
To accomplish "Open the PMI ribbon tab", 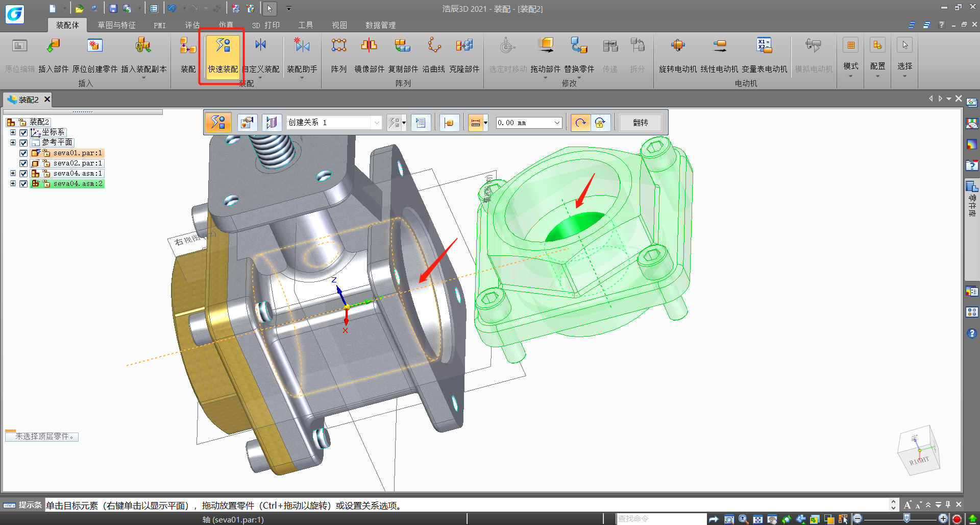I will coord(160,25).
